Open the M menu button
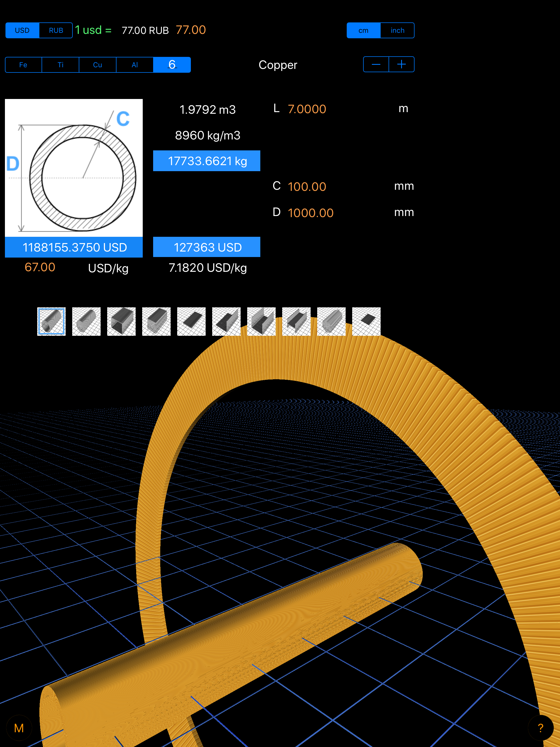 pos(19,728)
